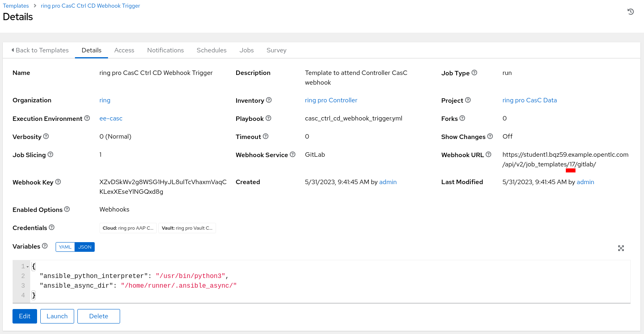Viewport: 644px width, 334px height.
Task: Go back to Templates list
Action: [x=40, y=50]
